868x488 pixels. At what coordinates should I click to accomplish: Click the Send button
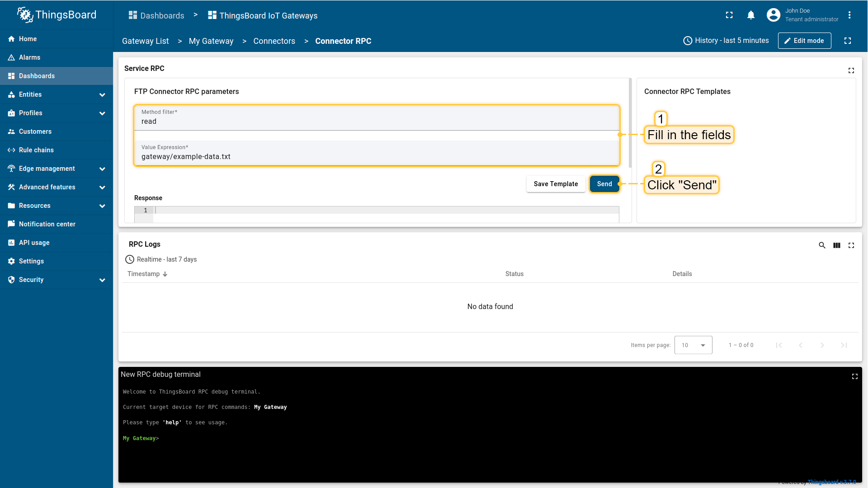[x=604, y=184]
